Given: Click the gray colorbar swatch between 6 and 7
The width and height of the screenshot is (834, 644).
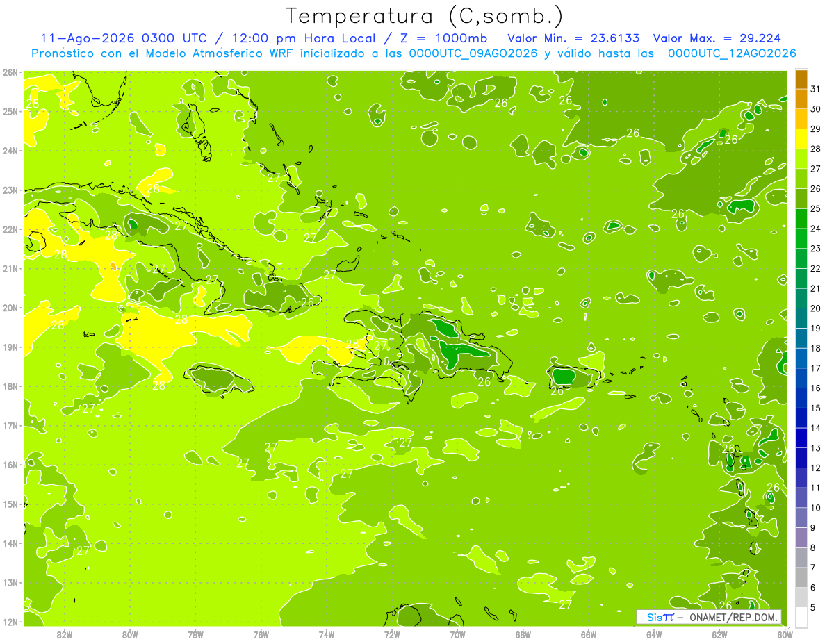Looking at the screenshot, I should click(x=801, y=577).
